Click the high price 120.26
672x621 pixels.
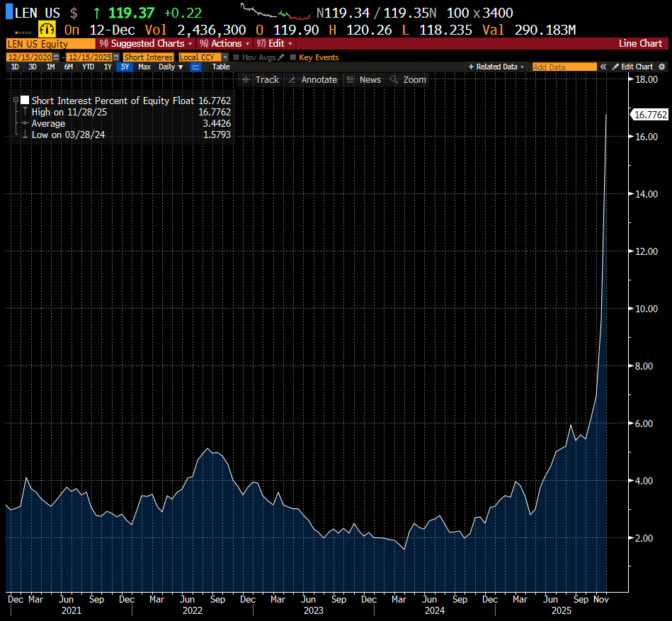[x=369, y=30]
